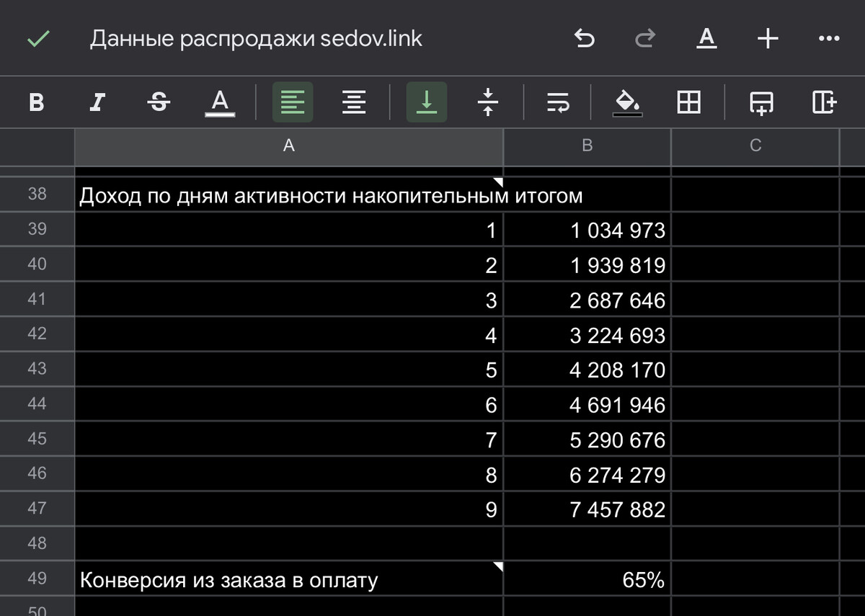865x616 pixels.
Task: Select cell with value 2 687 646
Action: click(x=587, y=300)
